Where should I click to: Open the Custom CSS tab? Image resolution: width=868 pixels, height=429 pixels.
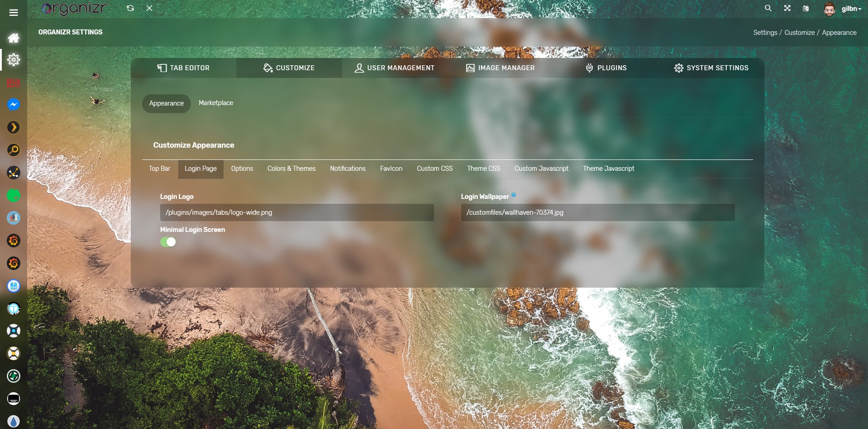pyautogui.click(x=434, y=169)
